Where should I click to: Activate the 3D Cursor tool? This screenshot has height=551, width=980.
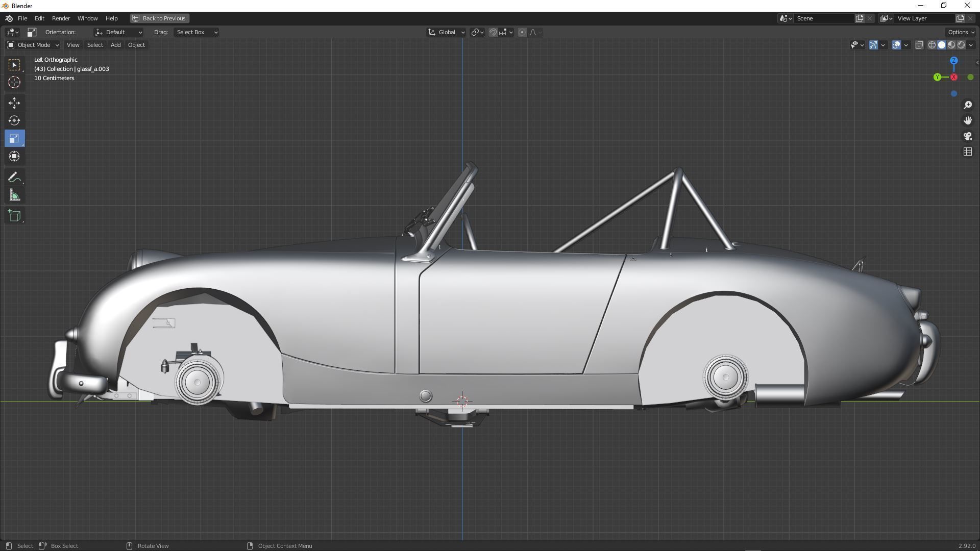point(14,82)
